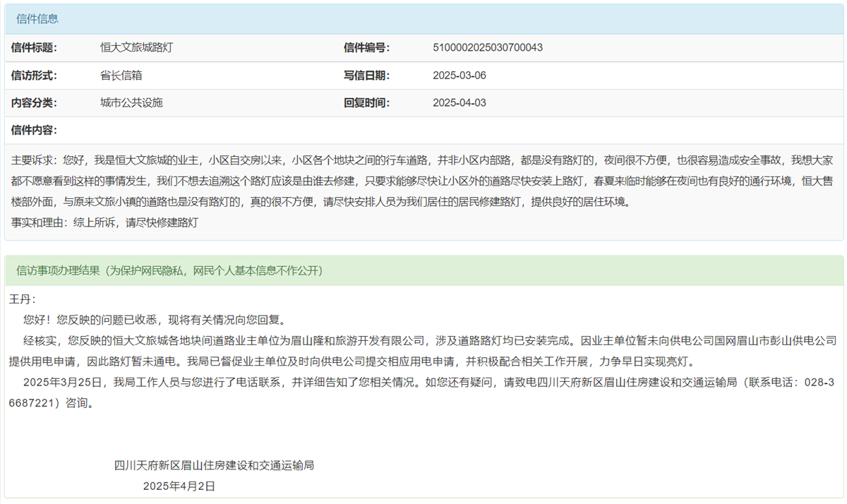The height and width of the screenshot is (504, 847).
Task: Click the reply paragraph starting 经核实
Action: coord(423,352)
